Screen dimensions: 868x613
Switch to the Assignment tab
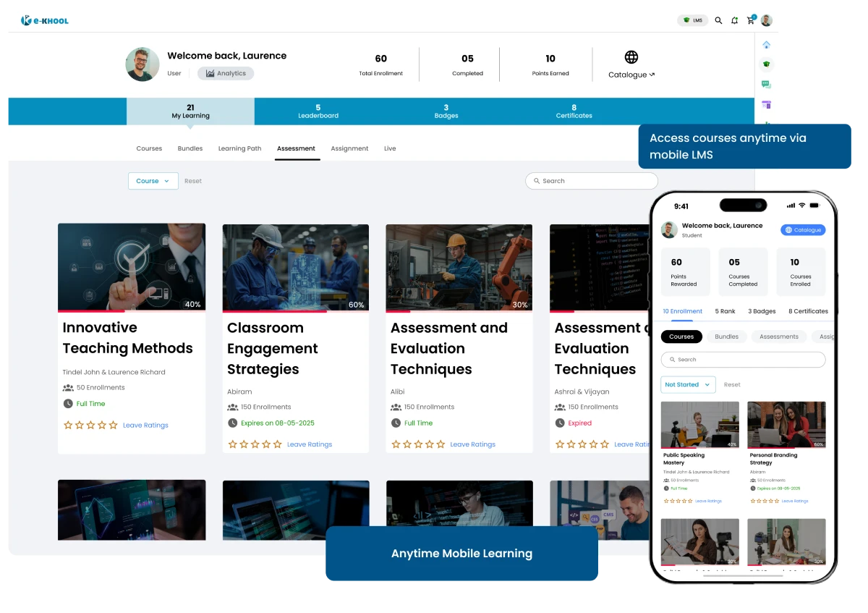(349, 148)
